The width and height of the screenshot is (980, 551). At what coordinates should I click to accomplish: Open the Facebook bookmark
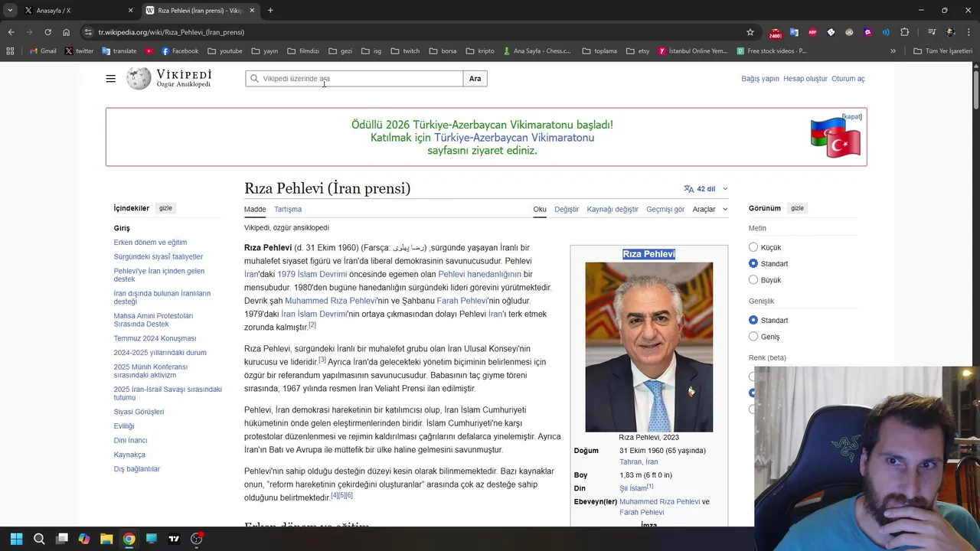[180, 51]
